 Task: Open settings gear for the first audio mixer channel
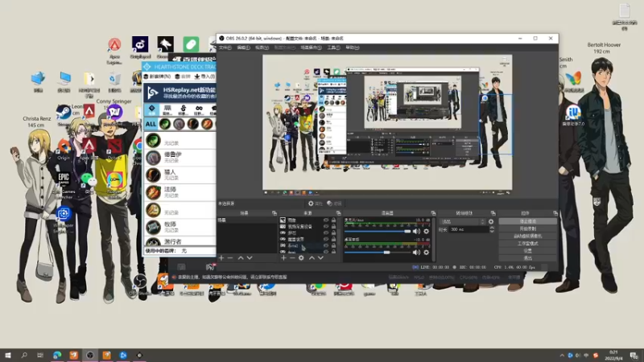(x=427, y=232)
